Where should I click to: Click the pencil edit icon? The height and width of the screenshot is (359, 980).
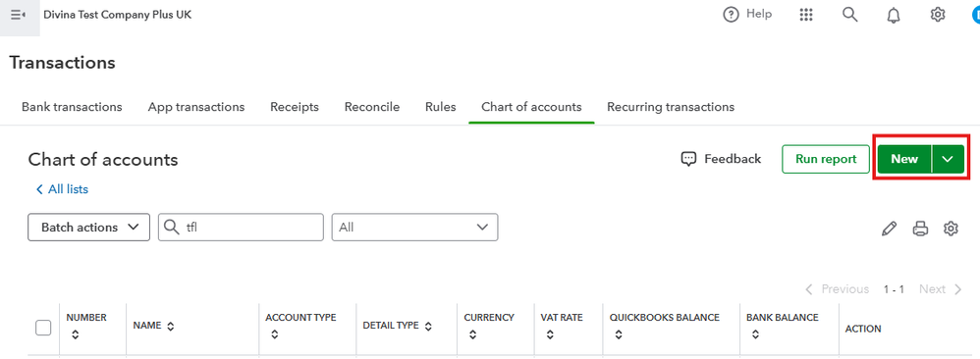889,229
